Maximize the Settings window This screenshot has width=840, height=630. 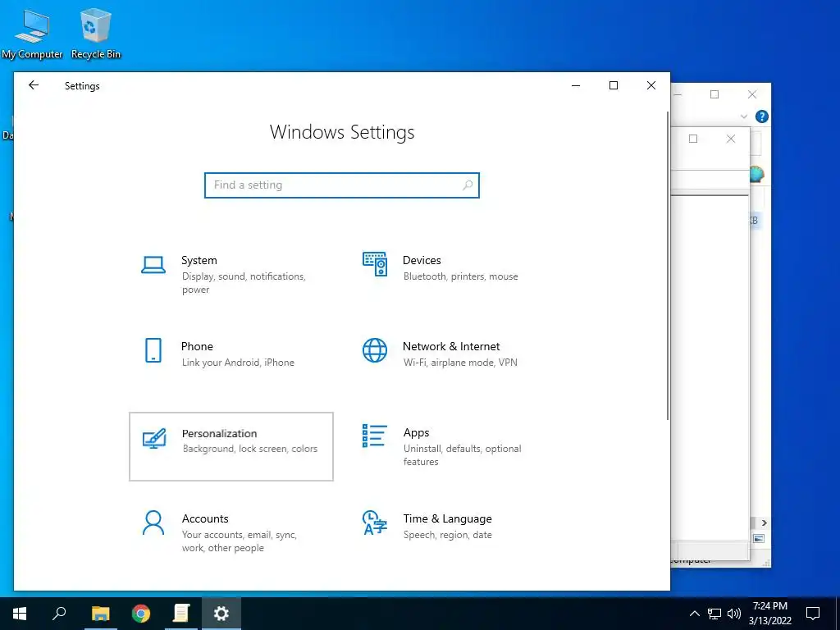coord(614,85)
